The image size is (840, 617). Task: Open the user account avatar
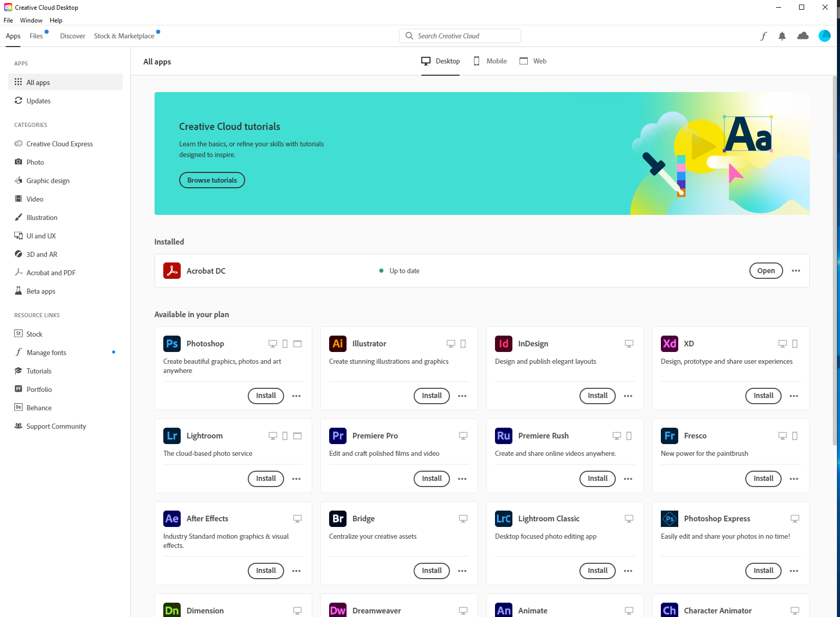824,36
